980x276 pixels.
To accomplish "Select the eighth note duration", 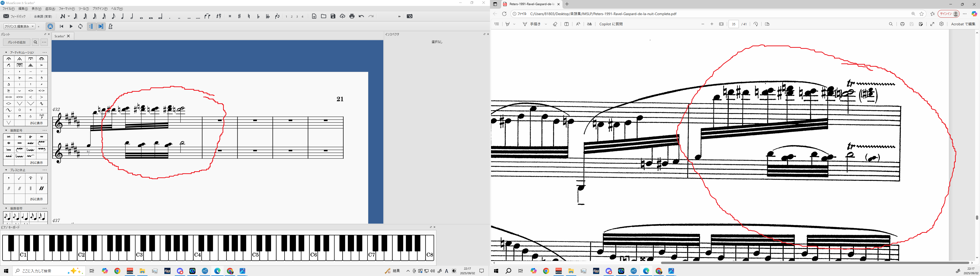I will coord(113,16).
